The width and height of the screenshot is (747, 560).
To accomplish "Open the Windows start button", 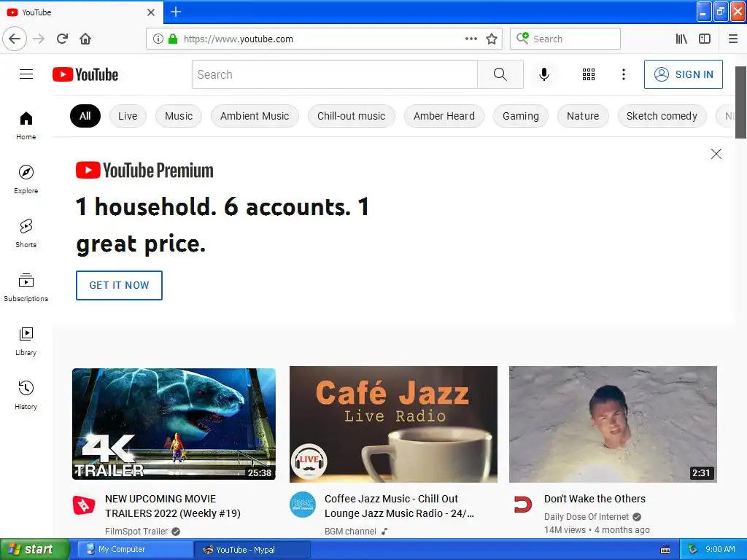I will pyautogui.click(x=35, y=550).
